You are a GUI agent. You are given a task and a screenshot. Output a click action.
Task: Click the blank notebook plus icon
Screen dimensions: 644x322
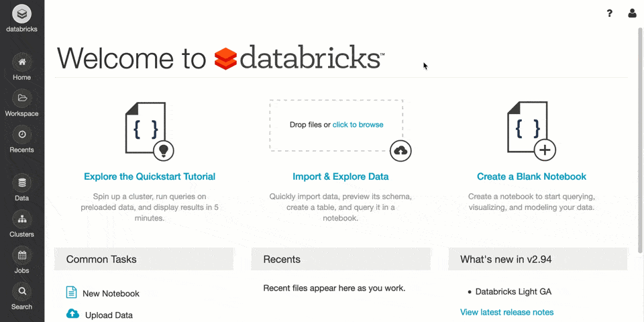coord(544,150)
